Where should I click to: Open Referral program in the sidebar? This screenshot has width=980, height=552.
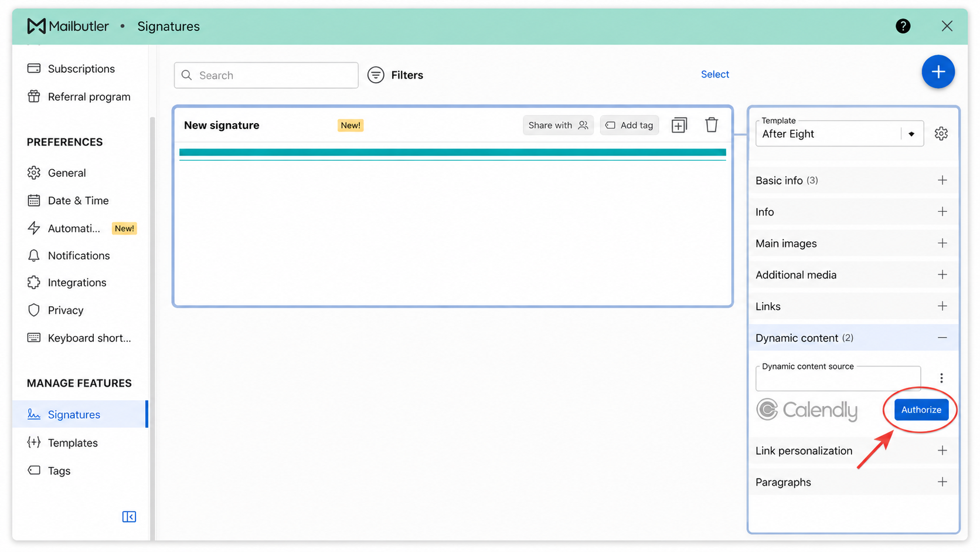pos(79,97)
